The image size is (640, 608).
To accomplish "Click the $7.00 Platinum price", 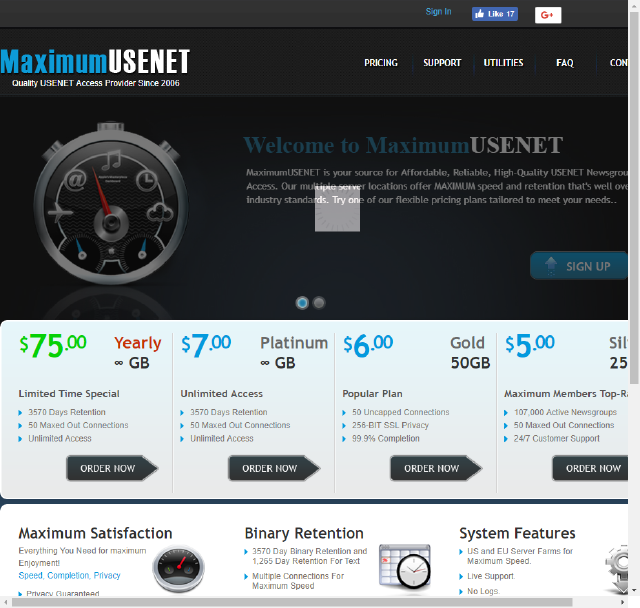I will tap(206, 346).
